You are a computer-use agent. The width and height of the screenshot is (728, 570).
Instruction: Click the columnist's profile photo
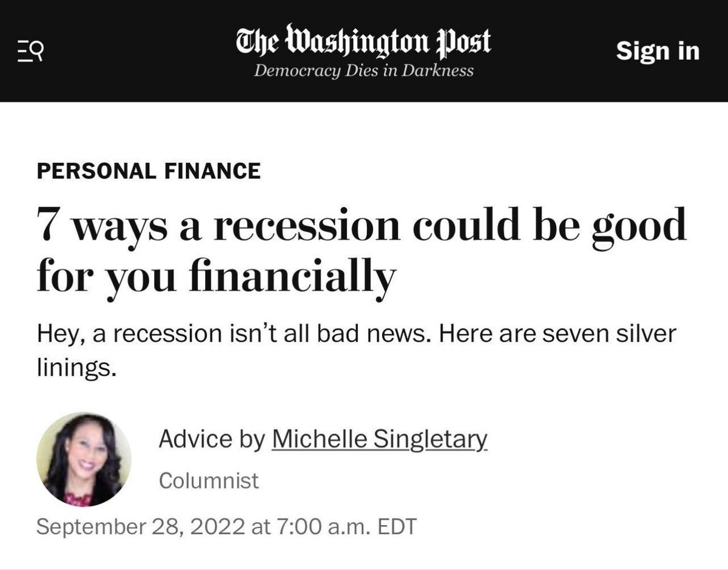click(x=84, y=460)
